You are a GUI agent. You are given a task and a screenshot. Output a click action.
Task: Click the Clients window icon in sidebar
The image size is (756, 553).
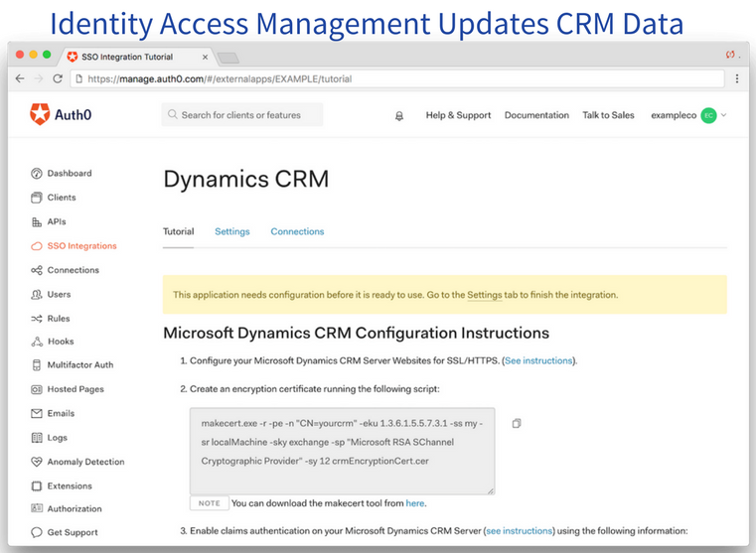(37, 198)
